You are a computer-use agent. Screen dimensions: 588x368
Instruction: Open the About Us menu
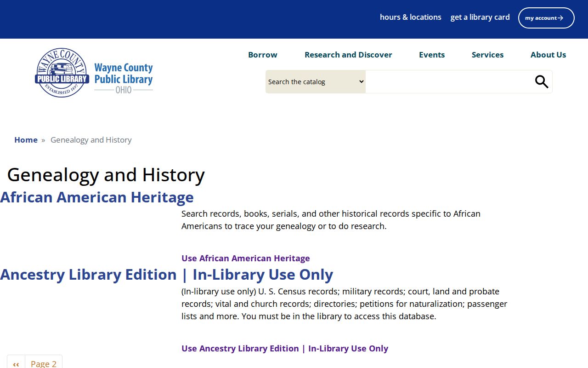point(548,55)
